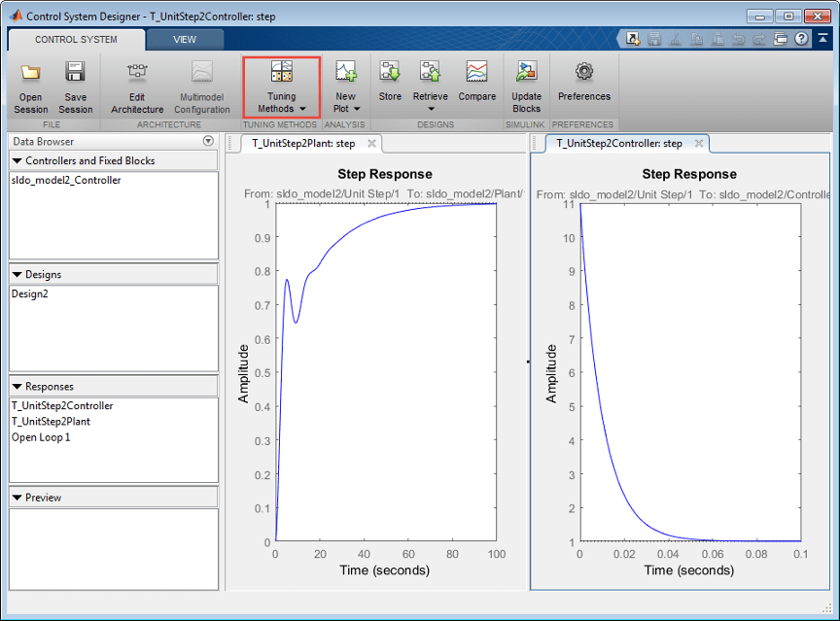Open the Edit Architecture dialog
This screenshot has width=840, height=621.
click(x=137, y=87)
